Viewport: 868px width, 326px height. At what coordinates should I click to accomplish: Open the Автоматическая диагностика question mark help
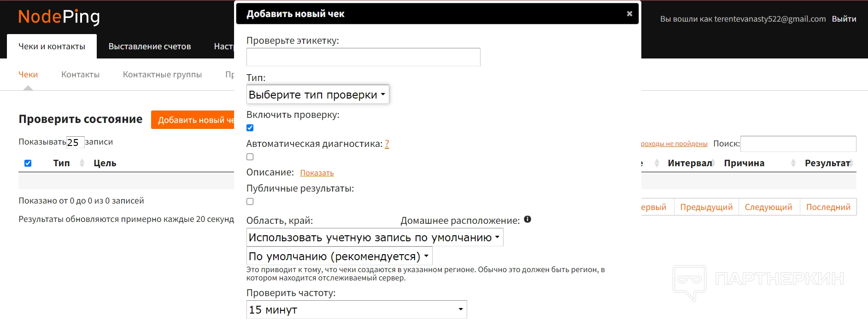[387, 144]
